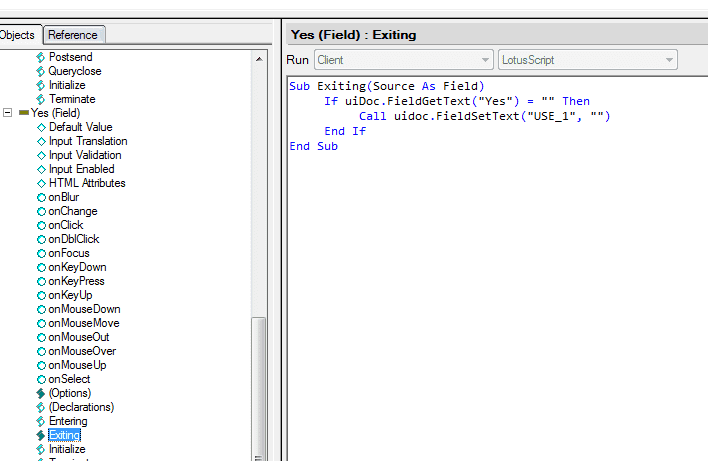Click the script icon next to (Options)
The image size is (708, 461).
click(41, 393)
